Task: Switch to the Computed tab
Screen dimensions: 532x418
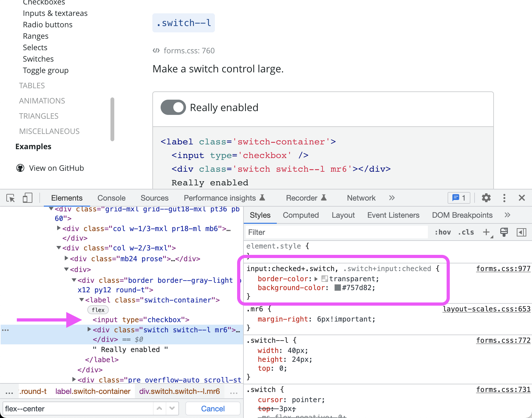Action: [301, 215]
